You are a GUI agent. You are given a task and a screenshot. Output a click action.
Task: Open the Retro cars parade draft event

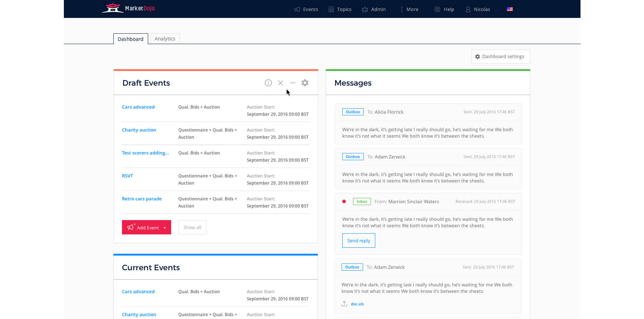click(142, 199)
